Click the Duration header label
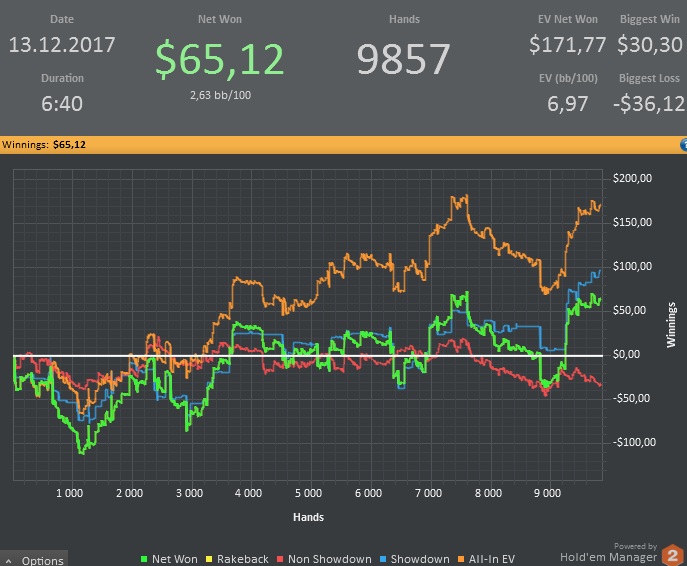Screen dimensions: 687x566 click(x=62, y=78)
